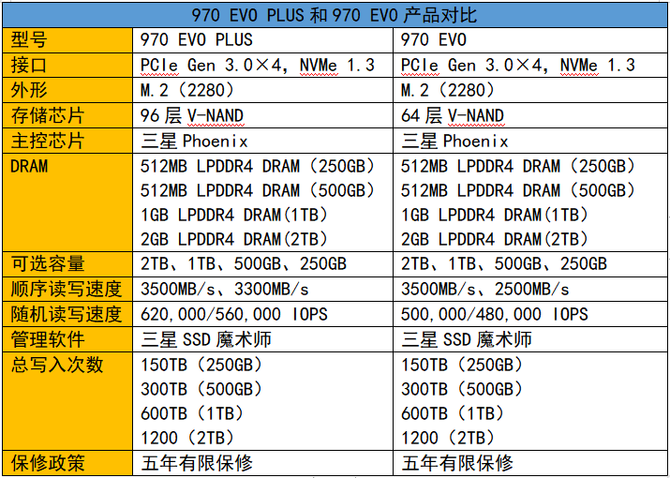Select "M.2 (2280)" in the 970 EVO column

[449, 90]
